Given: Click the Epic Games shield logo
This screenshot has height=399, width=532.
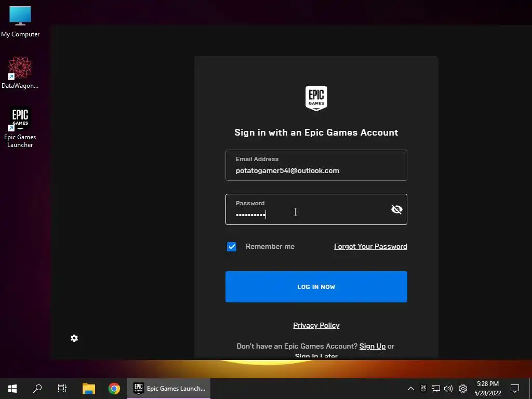Looking at the screenshot, I should pos(316,98).
